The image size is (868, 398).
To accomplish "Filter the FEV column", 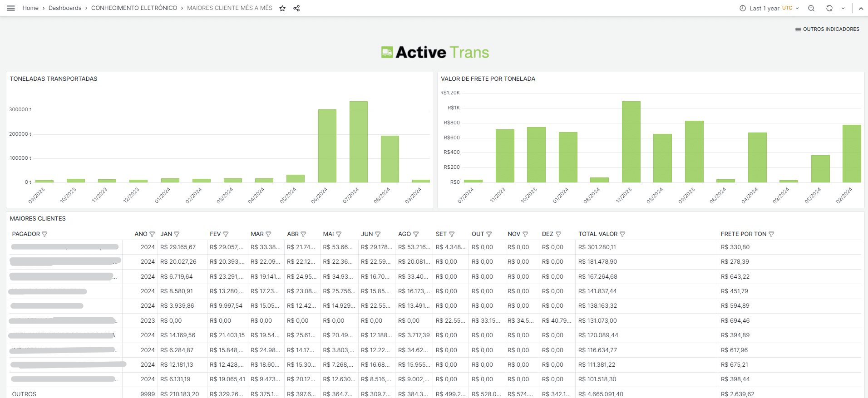I will click(226, 234).
